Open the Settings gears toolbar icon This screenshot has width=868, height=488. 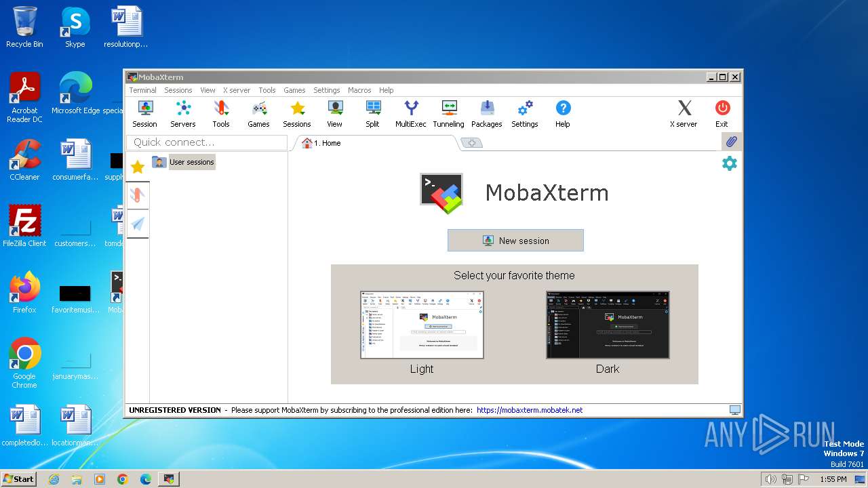525,114
